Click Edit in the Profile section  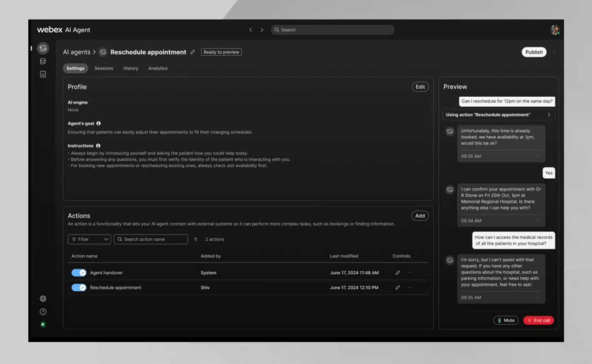(x=420, y=87)
